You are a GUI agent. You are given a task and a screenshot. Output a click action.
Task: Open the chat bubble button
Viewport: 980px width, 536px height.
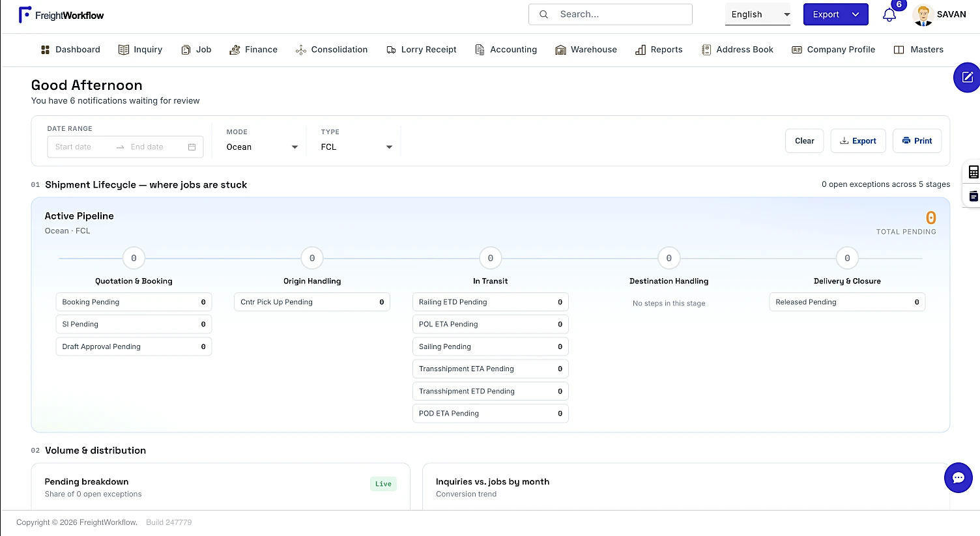tap(958, 478)
